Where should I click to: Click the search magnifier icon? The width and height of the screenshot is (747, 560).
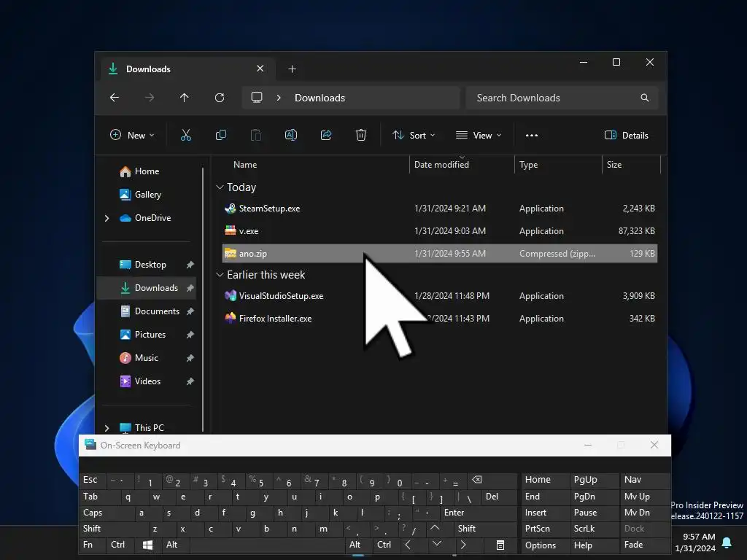click(645, 98)
